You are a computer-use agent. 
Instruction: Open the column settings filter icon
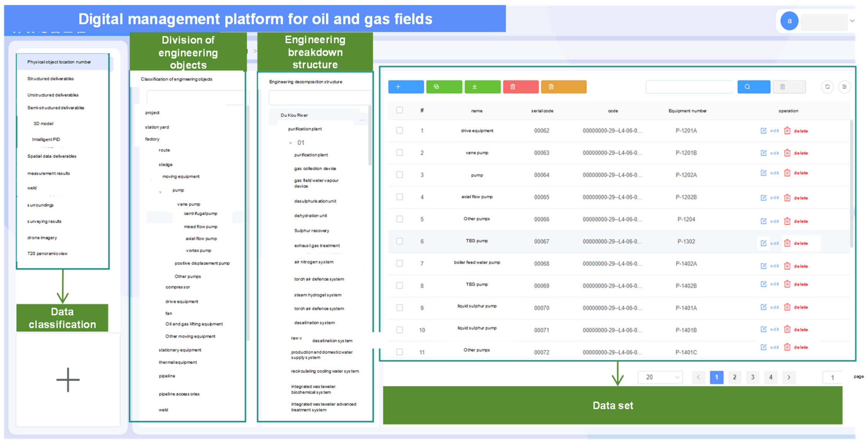coord(844,87)
